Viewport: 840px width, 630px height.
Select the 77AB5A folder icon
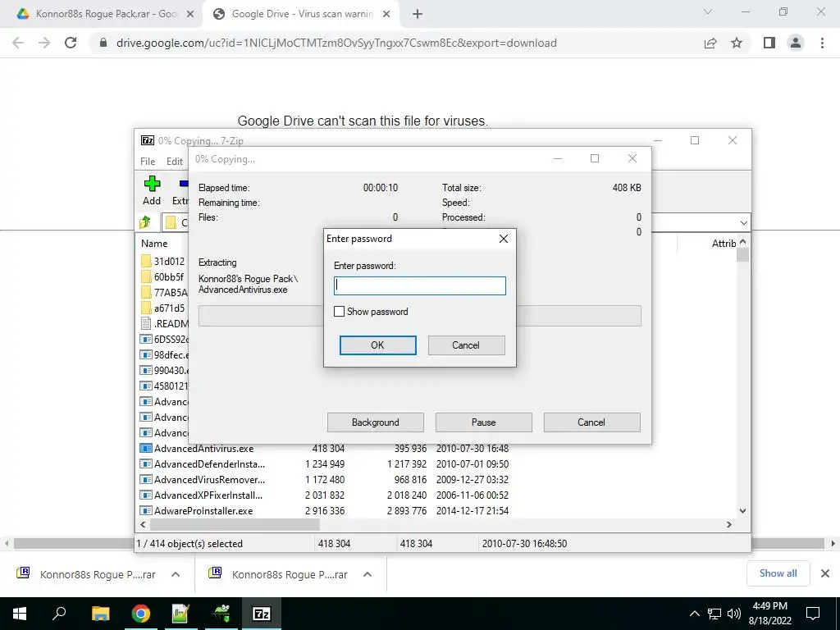(x=146, y=293)
